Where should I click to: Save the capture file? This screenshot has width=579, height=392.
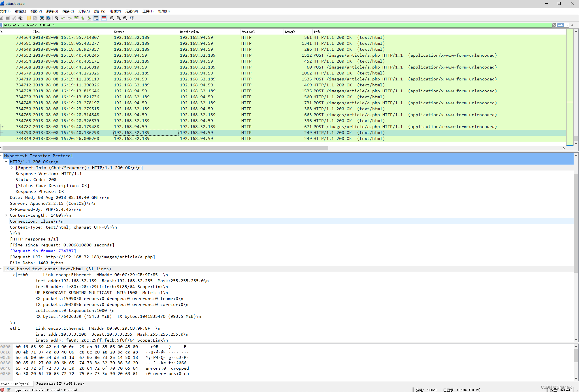tap(35, 18)
